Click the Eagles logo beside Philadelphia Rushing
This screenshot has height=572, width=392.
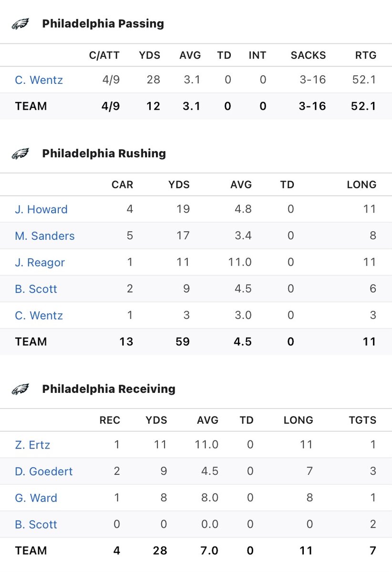point(21,153)
